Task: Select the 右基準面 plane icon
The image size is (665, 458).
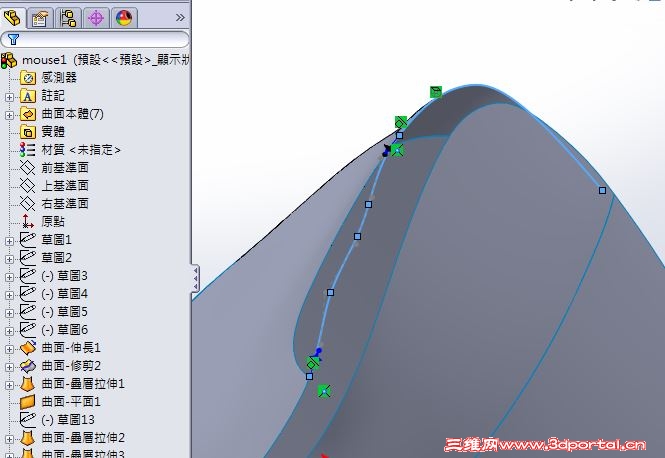Action: tap(28, 204)
